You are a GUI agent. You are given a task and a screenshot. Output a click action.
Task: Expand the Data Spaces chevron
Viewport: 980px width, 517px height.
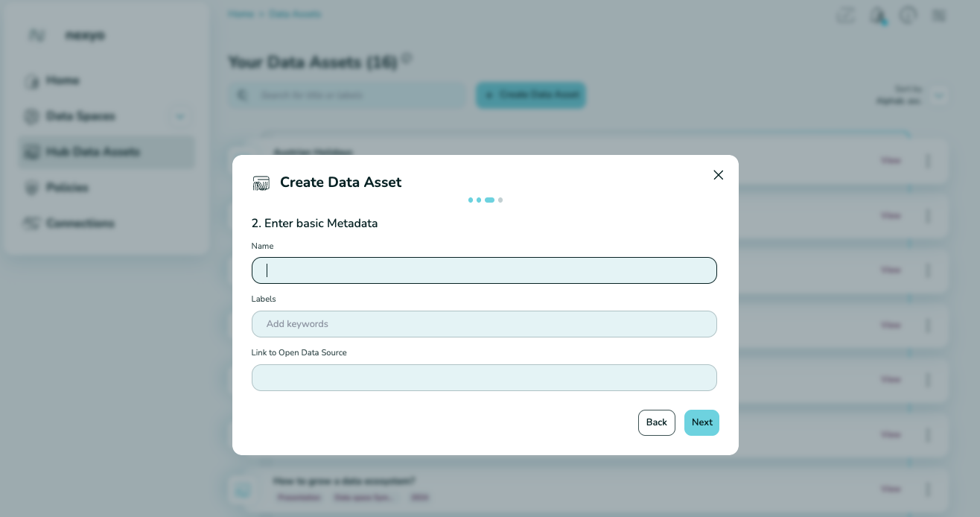pos(179,116)
